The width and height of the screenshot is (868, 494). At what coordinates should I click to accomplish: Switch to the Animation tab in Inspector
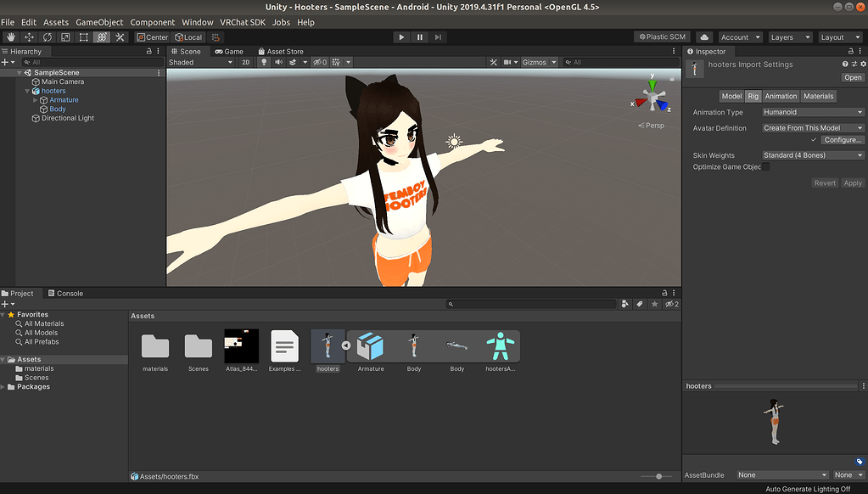pyautogui.click(x=781, y=96)
